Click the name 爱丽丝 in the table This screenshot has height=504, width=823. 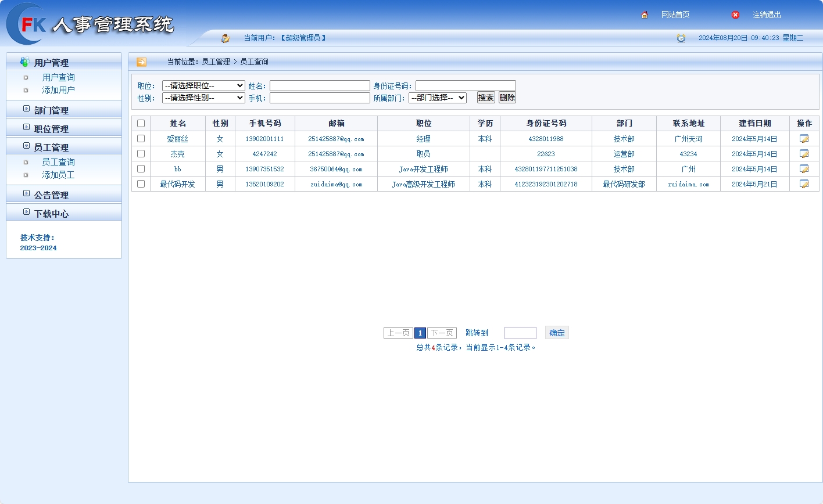(177, 139)
